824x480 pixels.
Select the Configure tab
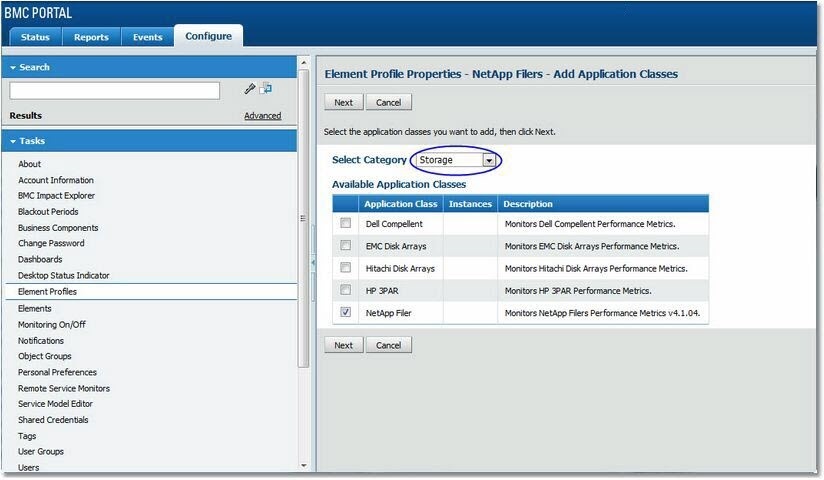click(x=209, y=36)
